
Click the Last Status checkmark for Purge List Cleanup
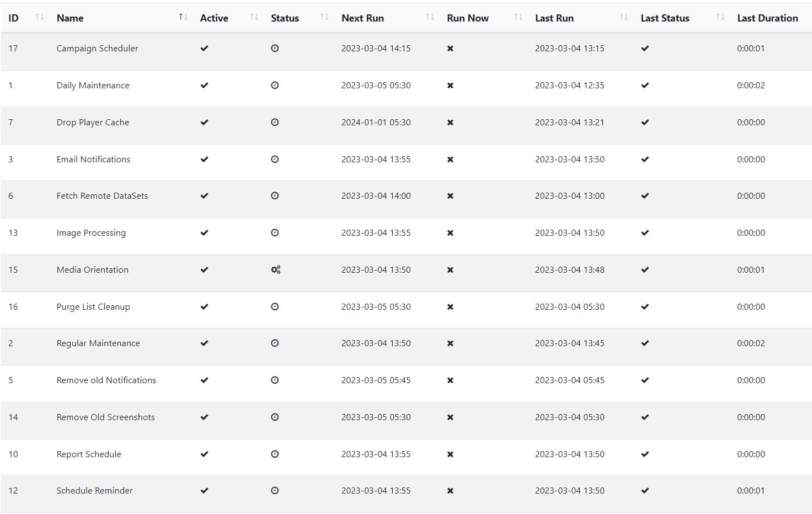[645, 307]
